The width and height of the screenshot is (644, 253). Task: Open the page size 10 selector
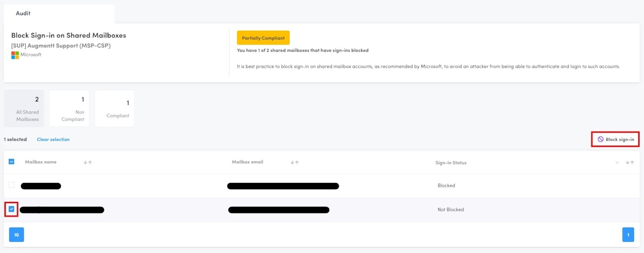coord(17,235)
